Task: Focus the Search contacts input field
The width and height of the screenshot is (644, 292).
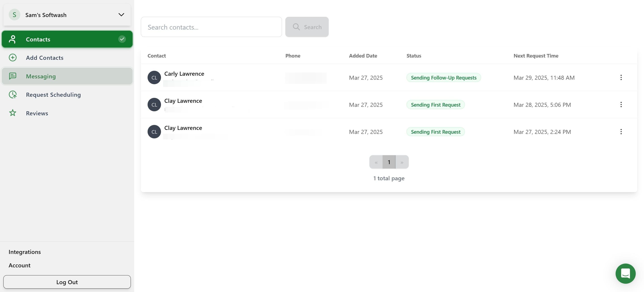Action: [211, 27]
